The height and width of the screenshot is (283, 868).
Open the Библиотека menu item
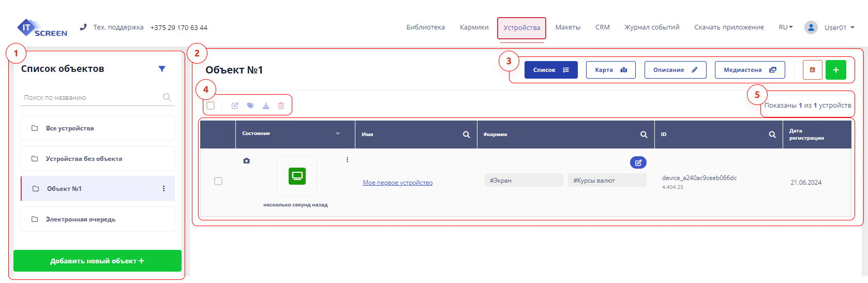(x=425, y=27)
